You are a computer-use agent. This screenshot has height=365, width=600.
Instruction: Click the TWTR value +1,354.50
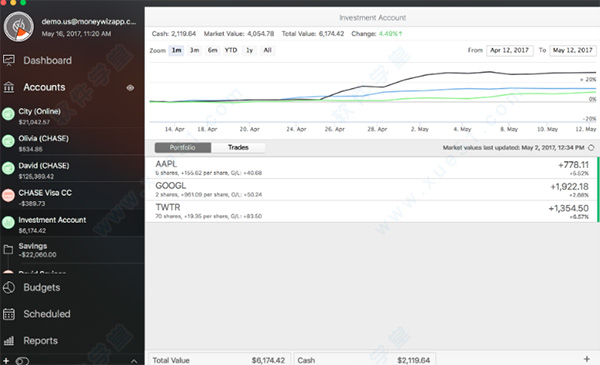point(569,209)
